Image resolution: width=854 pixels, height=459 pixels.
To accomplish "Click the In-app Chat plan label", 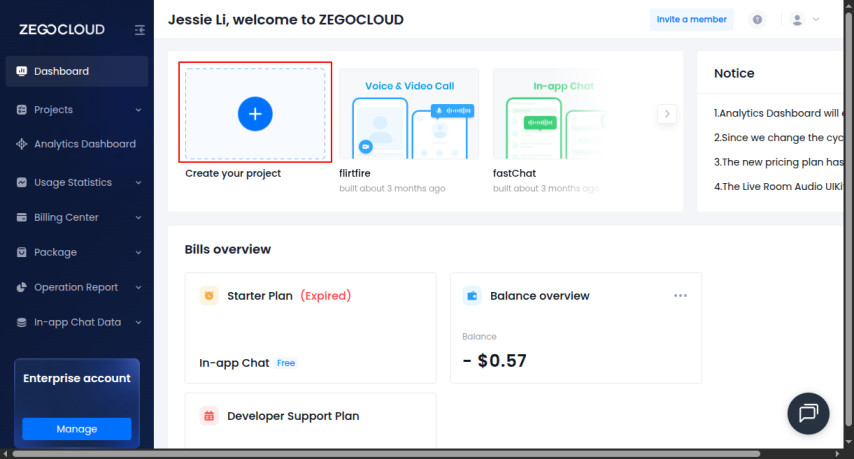I will tap(234, 363).
